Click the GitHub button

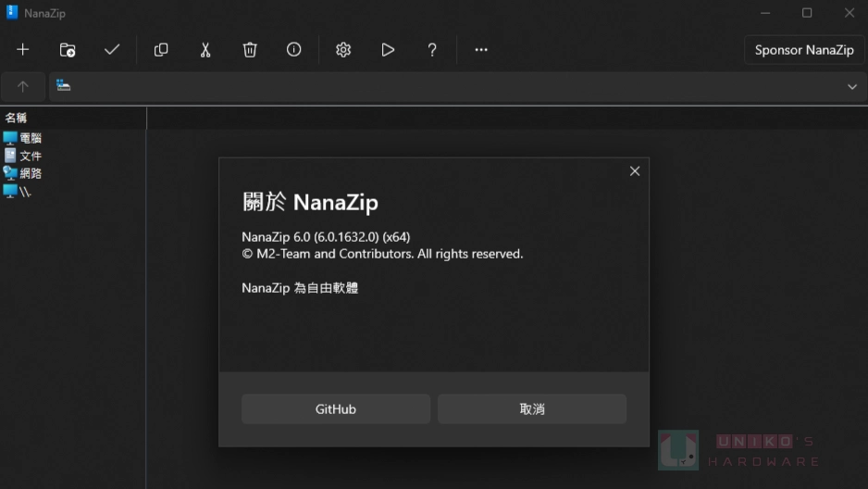tap(336, 408)
